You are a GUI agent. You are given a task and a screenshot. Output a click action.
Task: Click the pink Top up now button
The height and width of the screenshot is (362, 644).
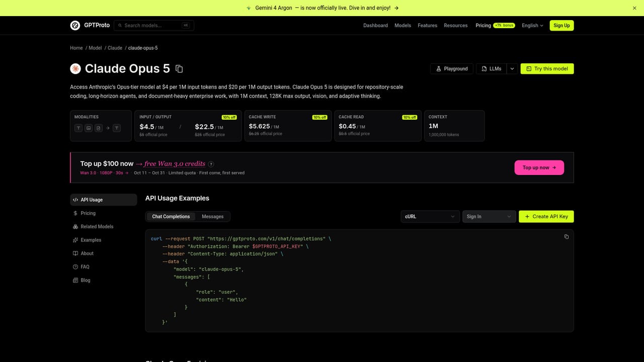pyautogui.click(x=539, y=167)
